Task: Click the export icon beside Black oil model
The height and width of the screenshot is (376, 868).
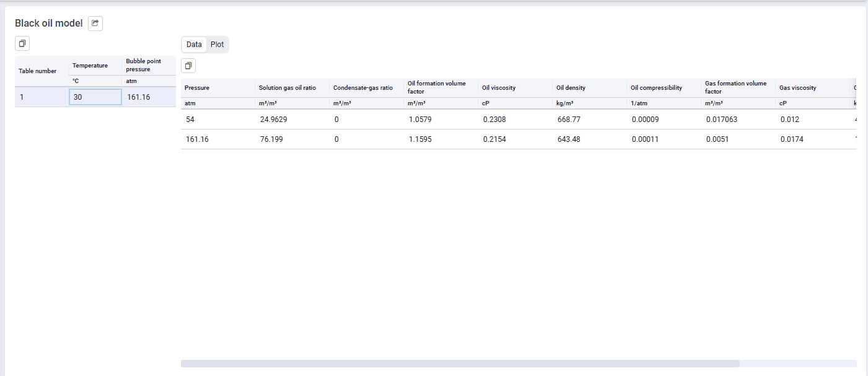Action: coord(95,24)
